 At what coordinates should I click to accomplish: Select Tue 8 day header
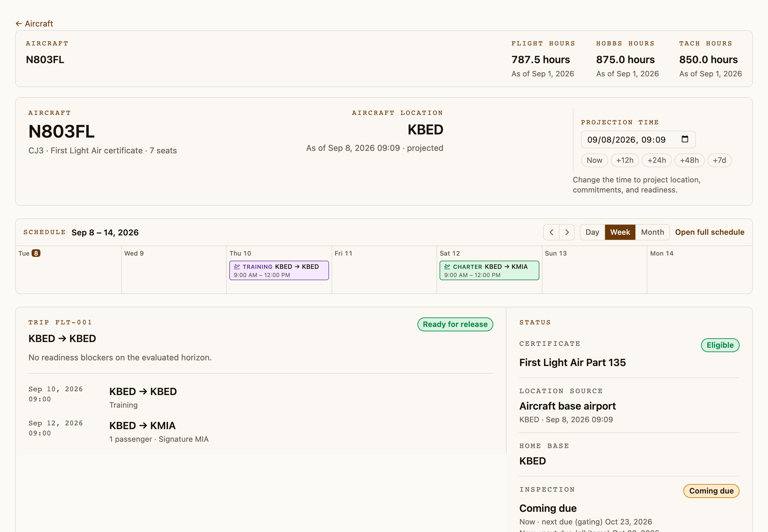click(29, 253)
